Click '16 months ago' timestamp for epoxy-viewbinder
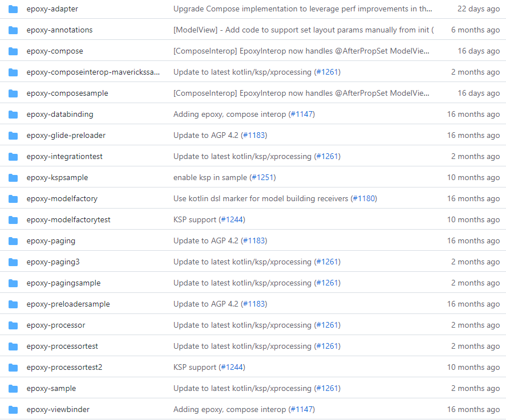 tap(473, 410)
